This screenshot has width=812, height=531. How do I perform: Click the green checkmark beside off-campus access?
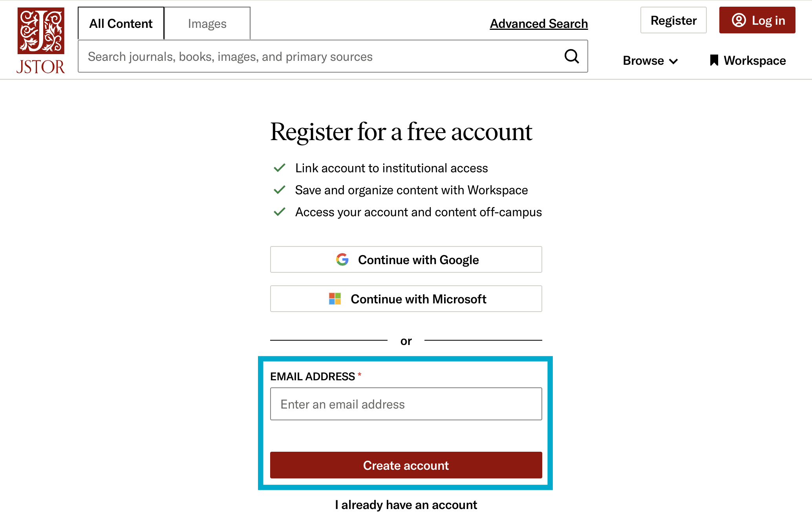click(x=279, y=212)
